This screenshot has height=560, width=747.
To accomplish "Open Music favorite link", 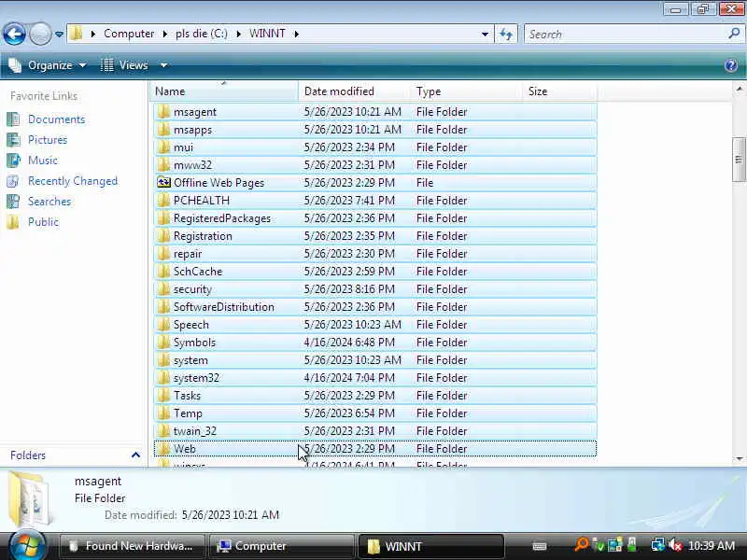I will click(43, 161).
